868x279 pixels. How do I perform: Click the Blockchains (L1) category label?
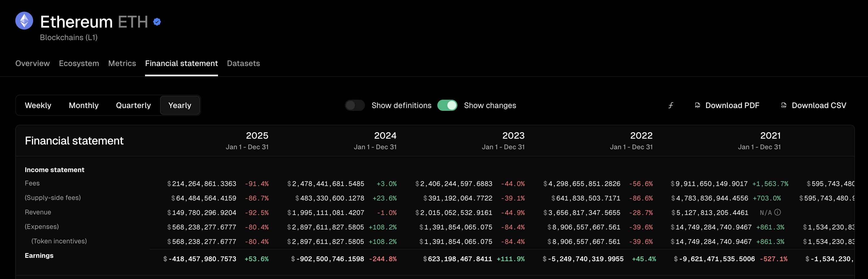(x=69, y=37)
